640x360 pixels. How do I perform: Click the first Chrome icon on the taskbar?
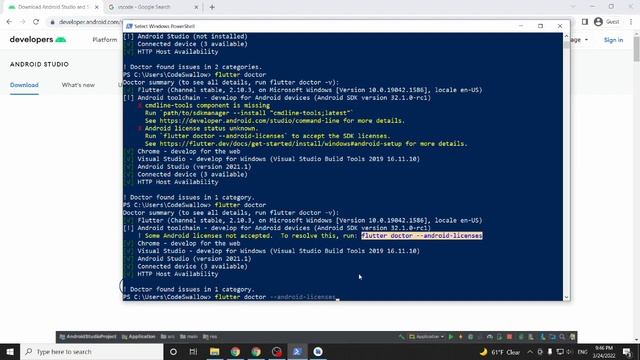point(235,351)
